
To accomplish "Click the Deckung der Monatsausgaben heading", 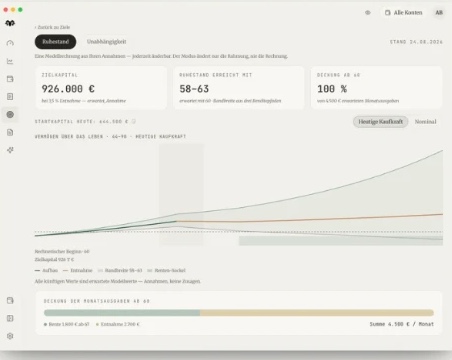I will coord(97,301).
